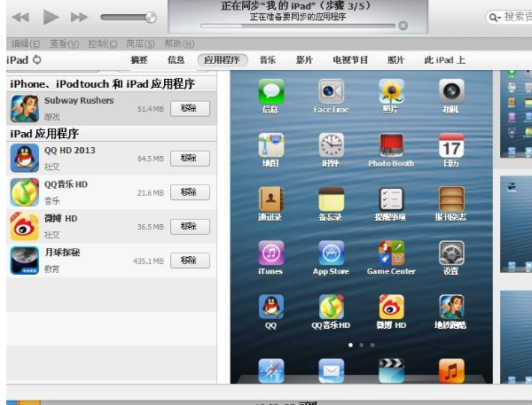Click the Mail envelope icon in dock
The width and height of the screenshot is (532, 405).
[x=331, y=370]
